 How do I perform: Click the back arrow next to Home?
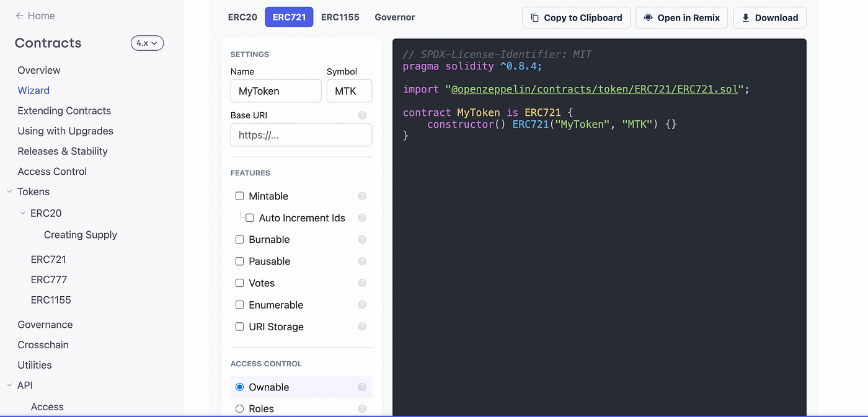point(20,15)
